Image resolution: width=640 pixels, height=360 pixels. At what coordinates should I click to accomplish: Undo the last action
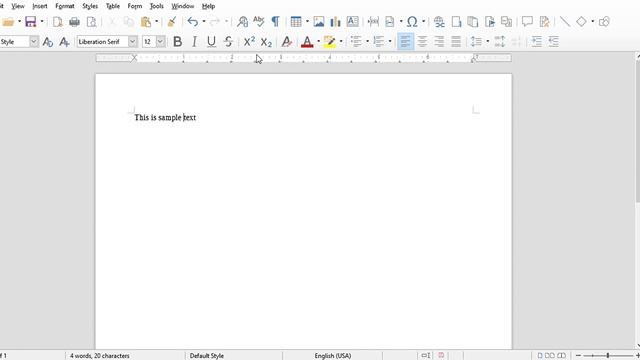coord(193,22)
